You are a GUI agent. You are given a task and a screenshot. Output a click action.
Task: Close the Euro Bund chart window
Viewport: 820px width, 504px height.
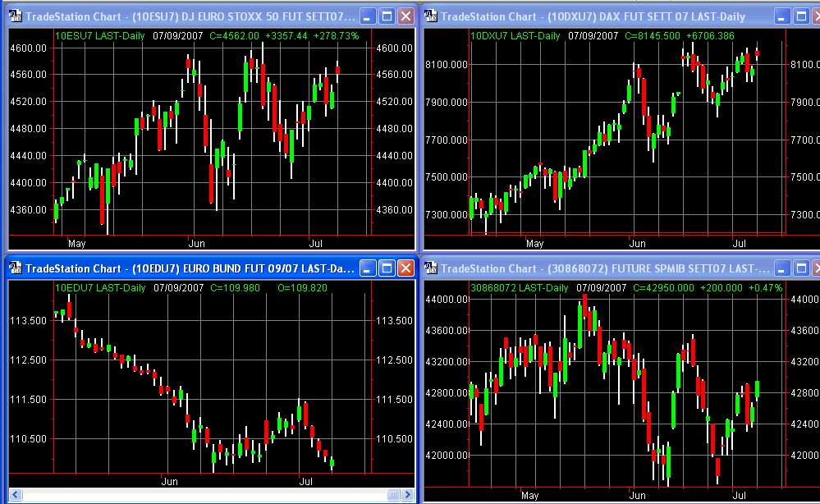(405, 268)
